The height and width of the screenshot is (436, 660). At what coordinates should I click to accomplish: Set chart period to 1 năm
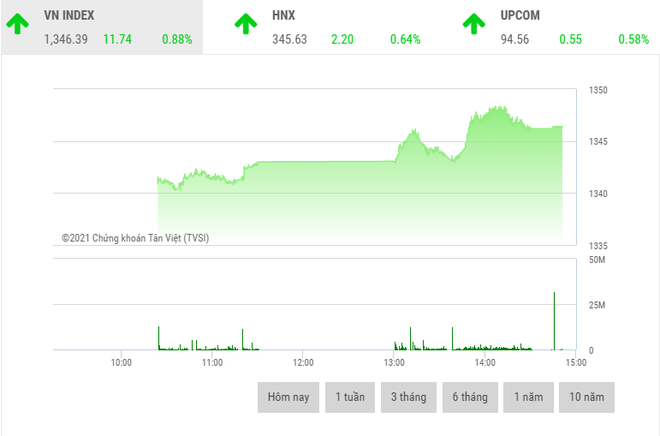click(x=528, y=397)
